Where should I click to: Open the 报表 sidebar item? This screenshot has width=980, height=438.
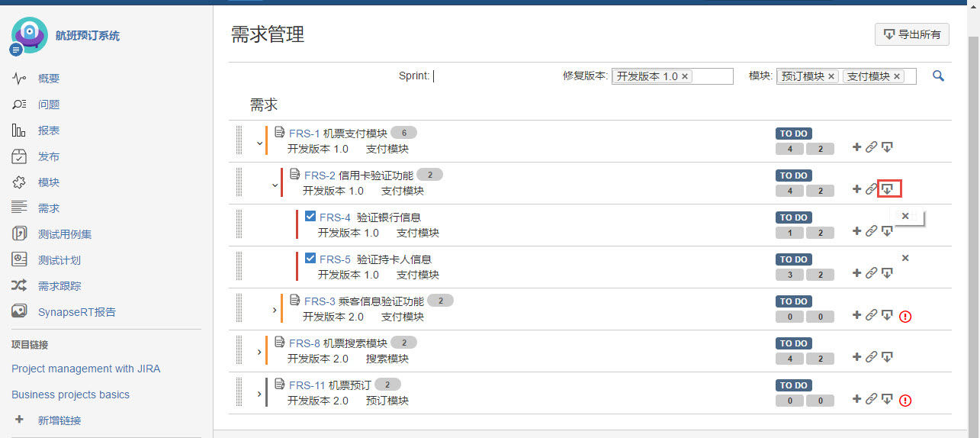[x=49, y=130]
